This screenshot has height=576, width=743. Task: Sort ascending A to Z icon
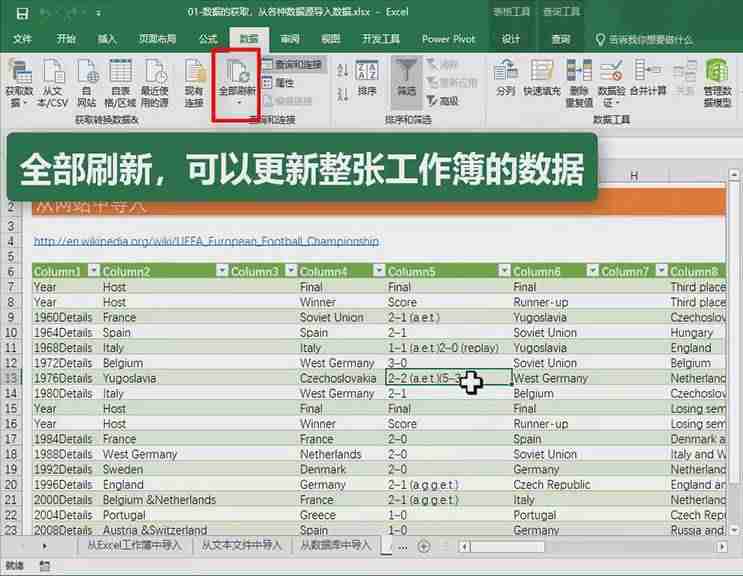[342, 71]
